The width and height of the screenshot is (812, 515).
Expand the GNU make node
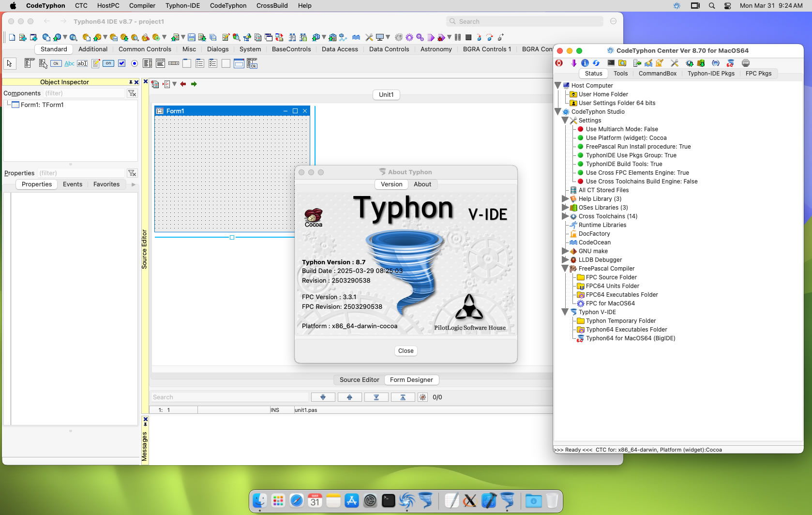565,251
